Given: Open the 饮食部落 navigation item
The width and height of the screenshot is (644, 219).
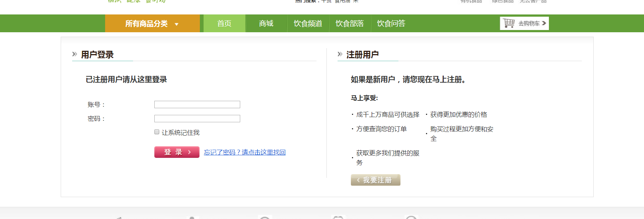Looking at the screenshot, I should point(350,23).
